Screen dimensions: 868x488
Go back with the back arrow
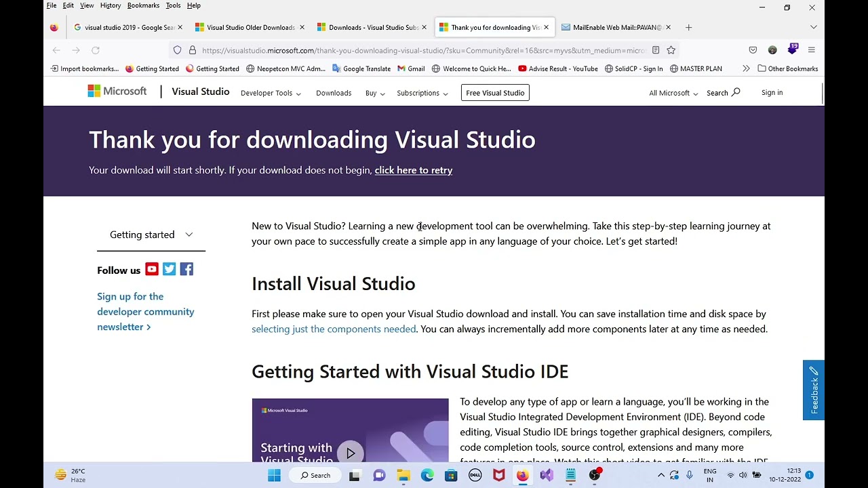click(56, 50)
